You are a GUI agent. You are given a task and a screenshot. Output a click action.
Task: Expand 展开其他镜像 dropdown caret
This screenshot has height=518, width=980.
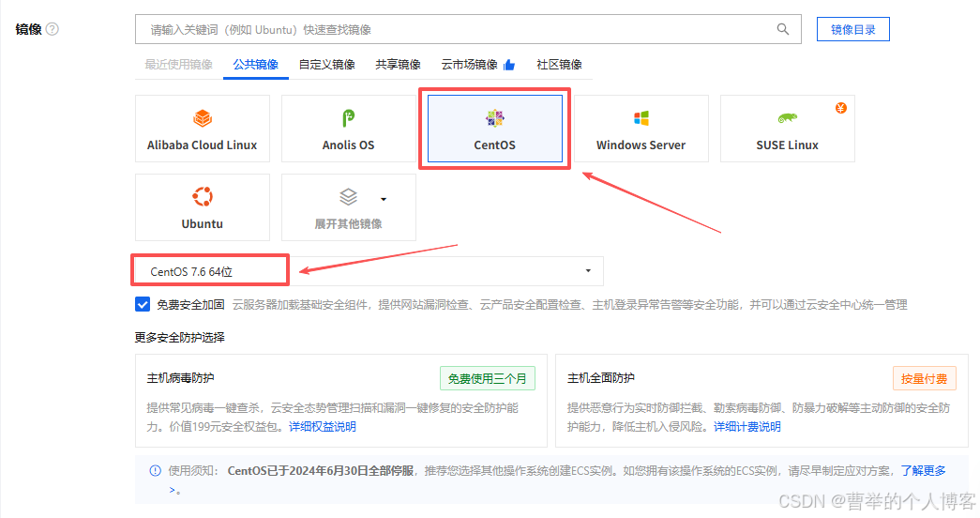[384, 199]
